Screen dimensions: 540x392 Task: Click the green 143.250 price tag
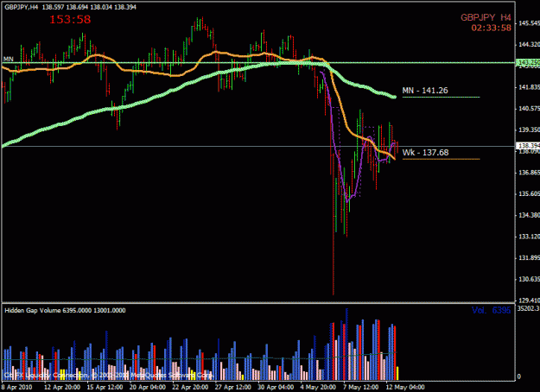click(528, 62)
